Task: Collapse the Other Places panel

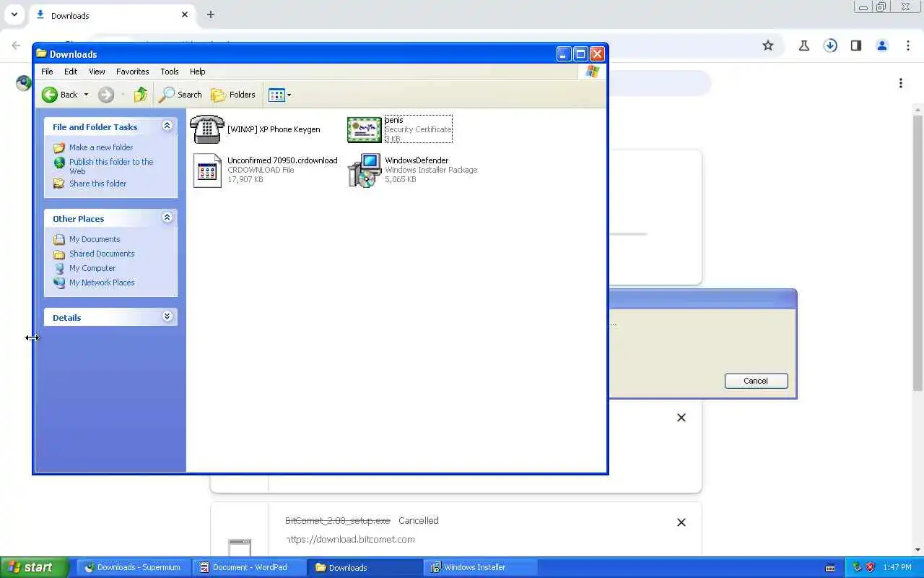Action: (167, 217)
